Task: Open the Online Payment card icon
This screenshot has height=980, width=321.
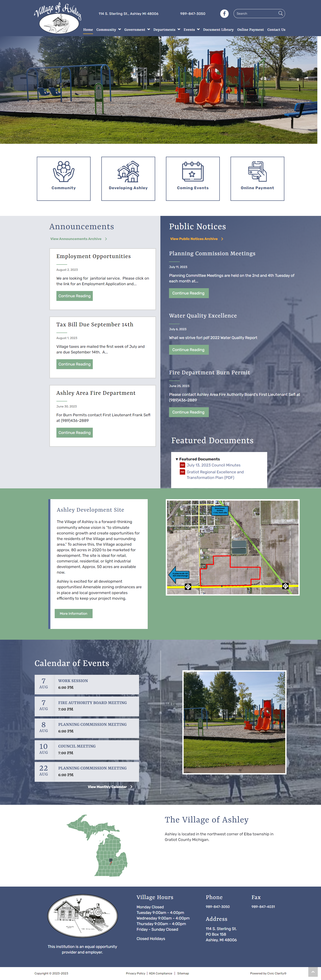Action: (257, 172)
